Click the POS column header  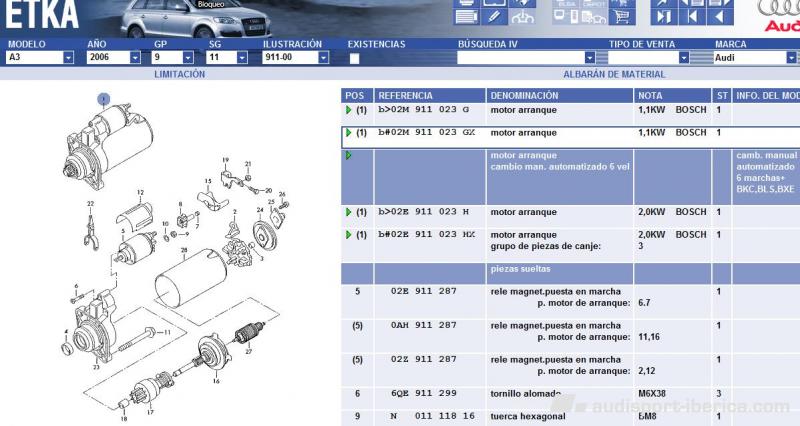tap(357, 95)
